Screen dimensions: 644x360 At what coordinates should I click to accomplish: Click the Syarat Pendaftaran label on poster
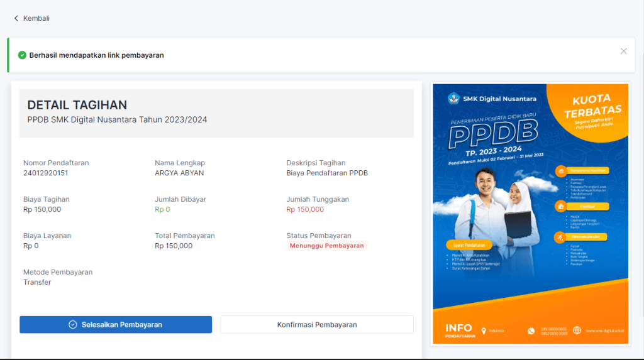click(x=462, y=244)
